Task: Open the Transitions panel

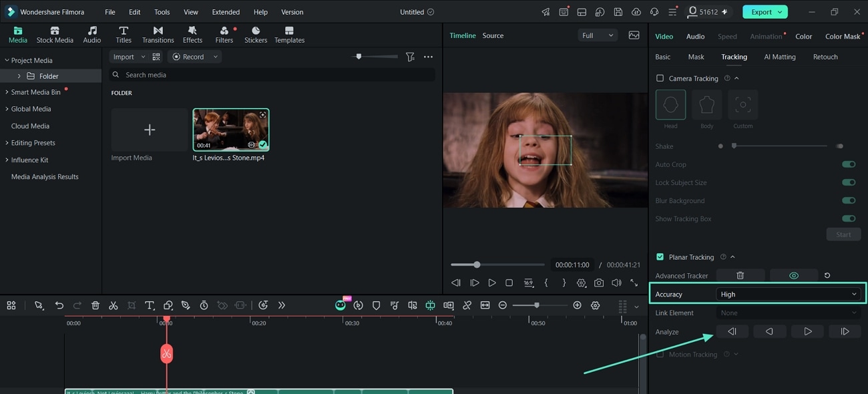Action: tap(158, 35)
